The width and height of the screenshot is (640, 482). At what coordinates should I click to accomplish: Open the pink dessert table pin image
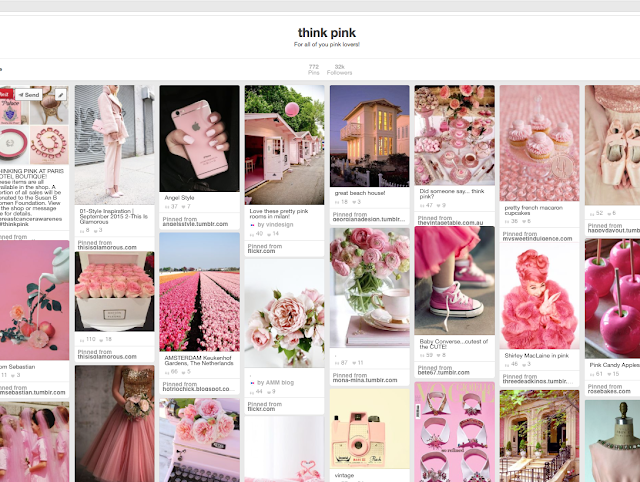point(454,135)
